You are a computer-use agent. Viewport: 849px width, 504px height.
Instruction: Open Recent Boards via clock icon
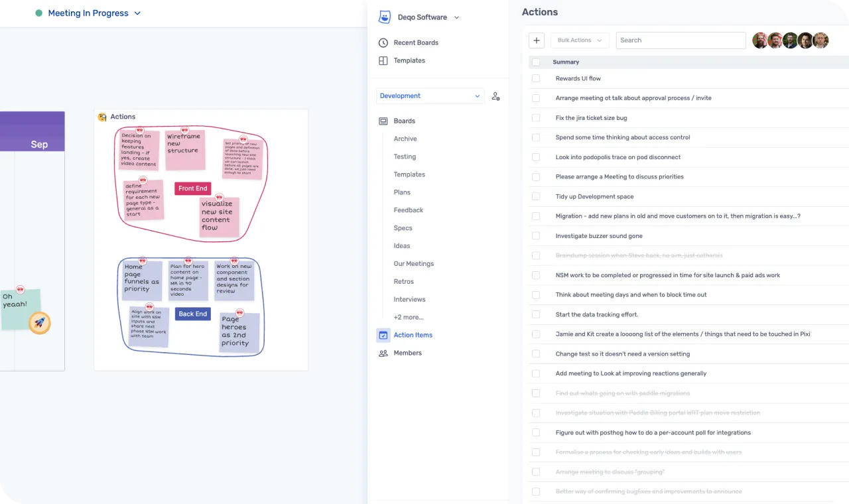click(x=383, y=42)
